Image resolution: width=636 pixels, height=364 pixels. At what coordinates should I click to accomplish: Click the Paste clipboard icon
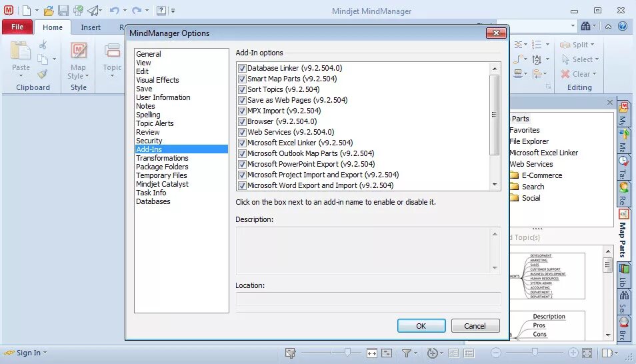pyautogui.click(x=20, y=51)
